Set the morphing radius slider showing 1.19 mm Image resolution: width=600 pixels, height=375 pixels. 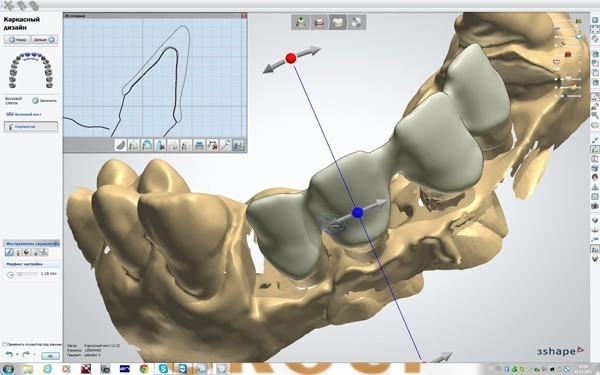pyautogui.click(x=28, y=274)
